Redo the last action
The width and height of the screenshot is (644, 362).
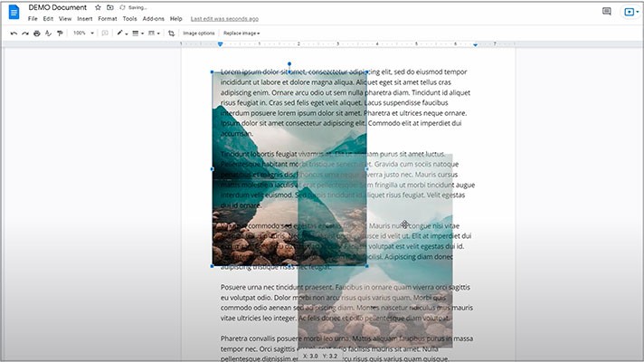[x=25, y=33]
